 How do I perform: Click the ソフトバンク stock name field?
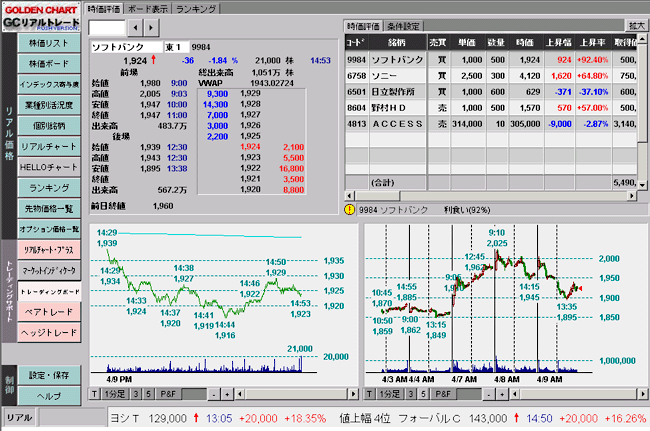127,47
